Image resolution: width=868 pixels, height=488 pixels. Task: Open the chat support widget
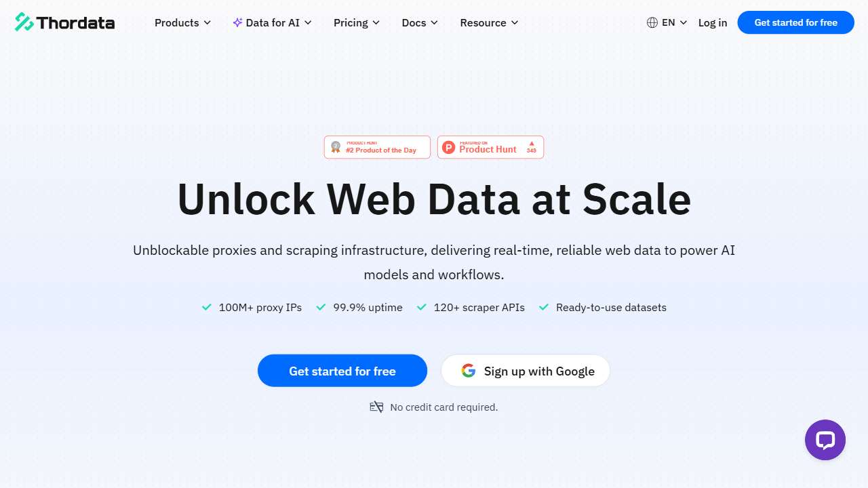point(825,440)
